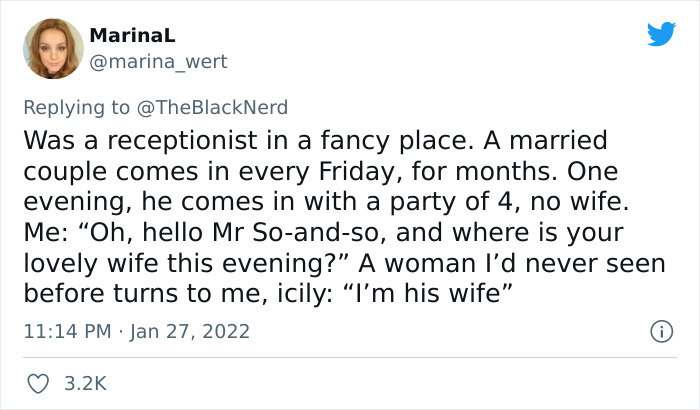This screenshot has height=410, width=700.
Task: Click the Twitter bird logo
Action: coord(661,35)
